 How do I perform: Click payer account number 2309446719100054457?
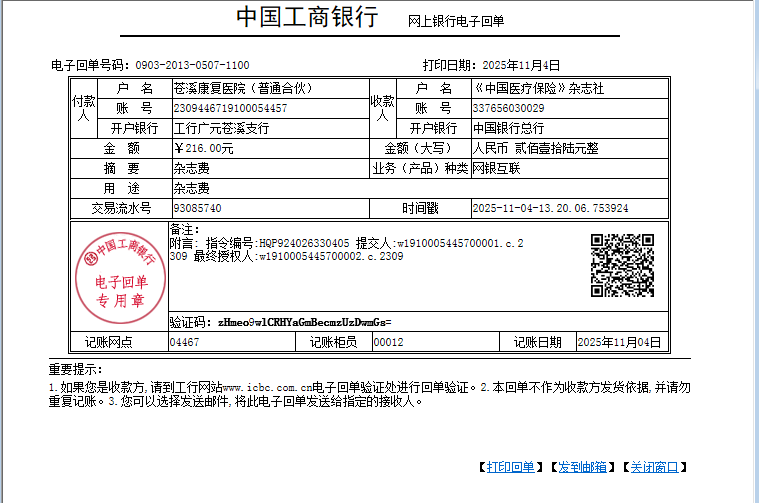coord(231,108)
